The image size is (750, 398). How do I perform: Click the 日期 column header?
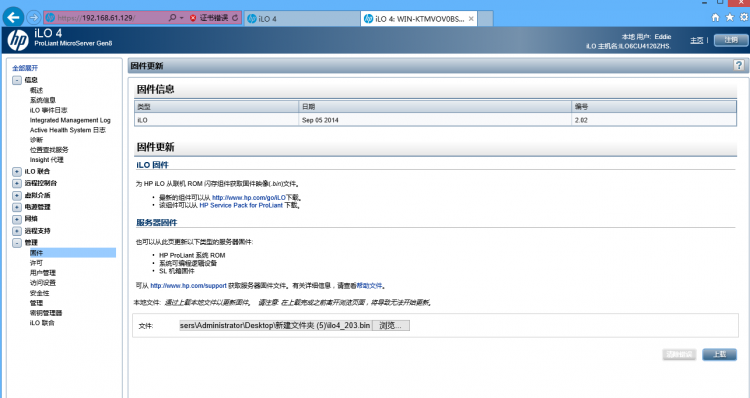click(x=435, y=107)
